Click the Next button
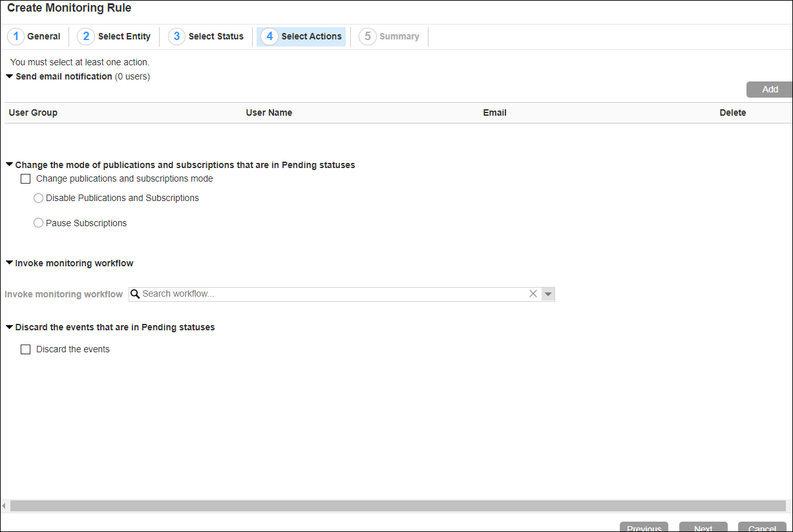This screenshot has width=793, height=532. 703,527
